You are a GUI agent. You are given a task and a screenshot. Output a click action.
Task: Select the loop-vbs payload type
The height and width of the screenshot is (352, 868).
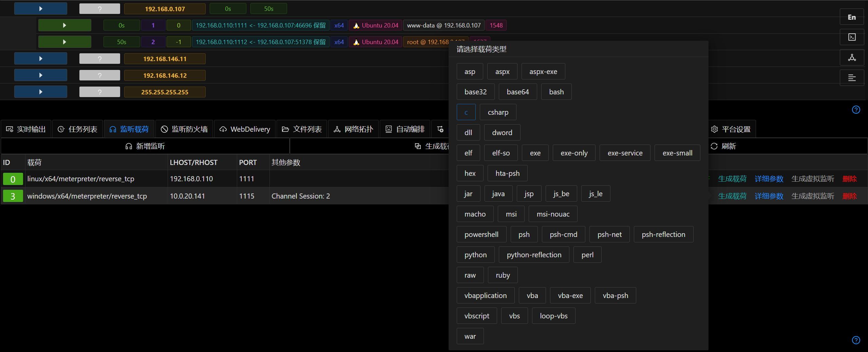(x=554, y=316)
